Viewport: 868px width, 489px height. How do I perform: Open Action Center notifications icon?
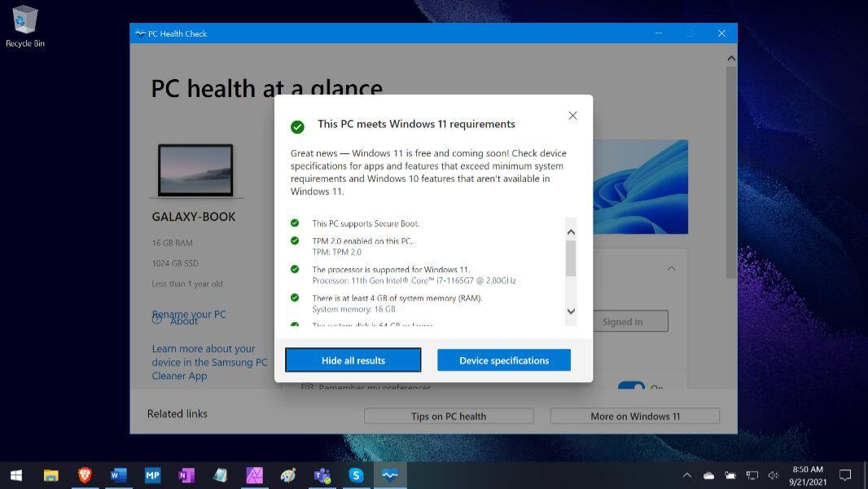tap(844, 475)
